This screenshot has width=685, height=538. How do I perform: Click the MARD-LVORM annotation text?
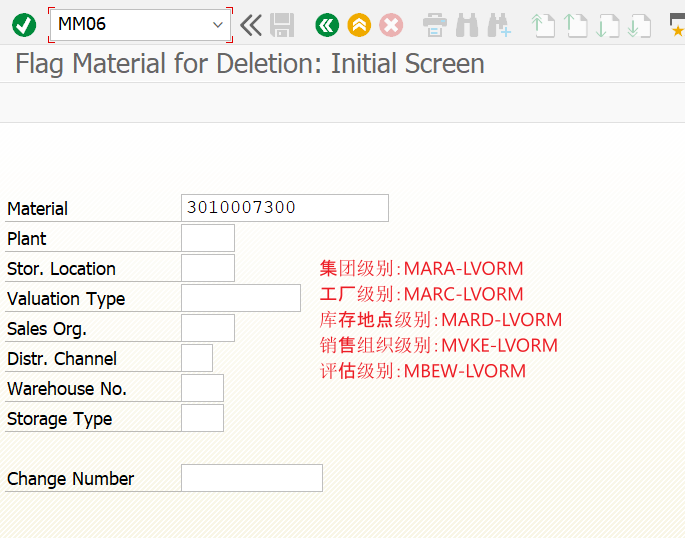click(440, 320)
